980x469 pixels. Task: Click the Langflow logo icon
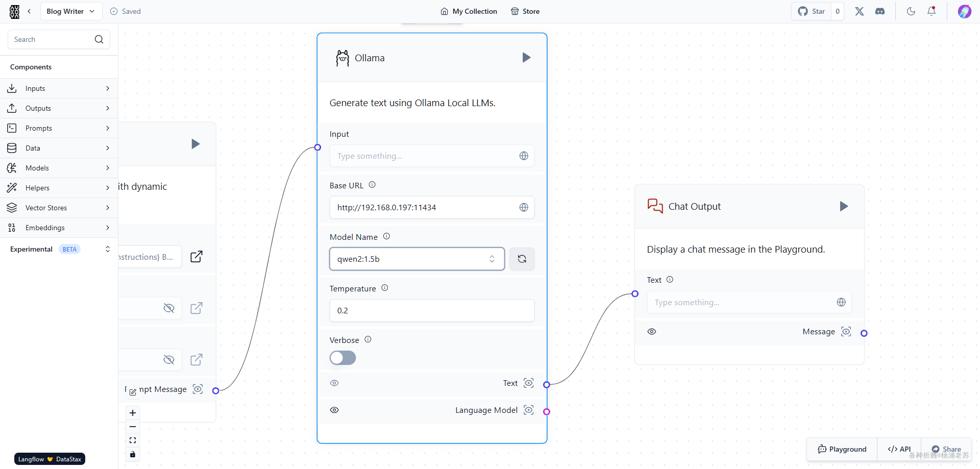14,12
